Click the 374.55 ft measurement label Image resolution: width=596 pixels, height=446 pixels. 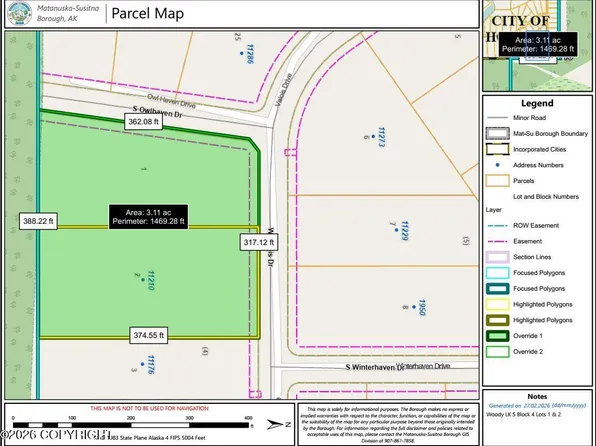[x=149, y=335]
